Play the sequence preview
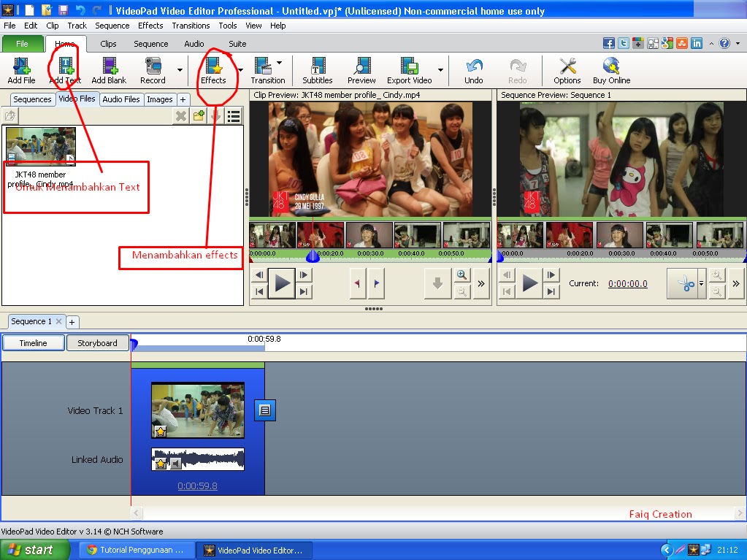747x560 pixels. 529,283
